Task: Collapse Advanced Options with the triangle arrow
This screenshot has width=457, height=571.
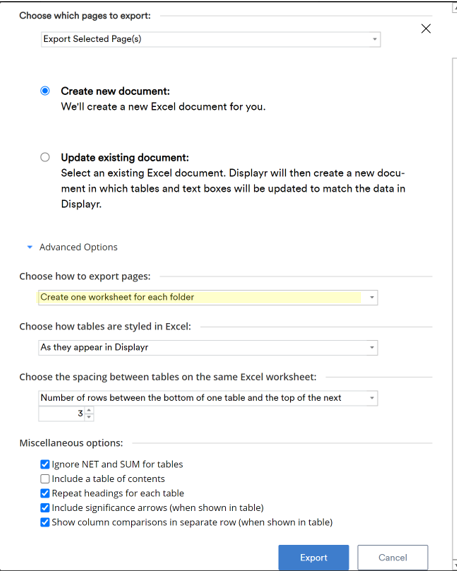Action: (x=30, y=247)
